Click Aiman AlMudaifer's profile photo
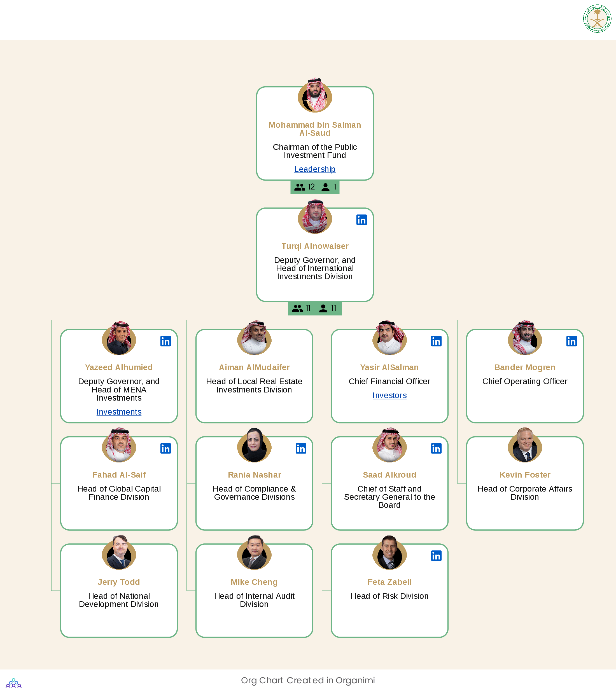 tap(254, 338)
